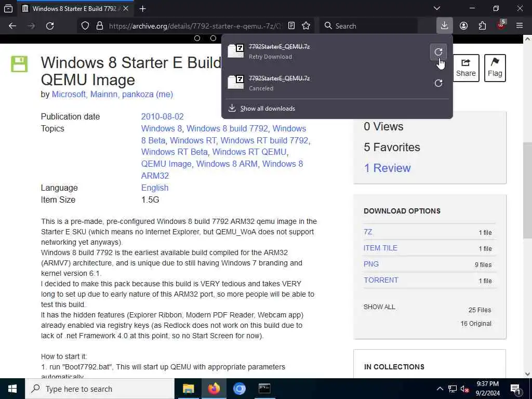Open the network status tray icon
This screenshot has height=399, width=532.
453,389
